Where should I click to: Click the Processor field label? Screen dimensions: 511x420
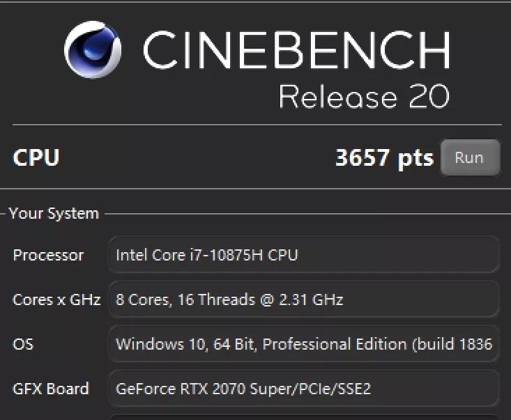click(x=48, y=255)
